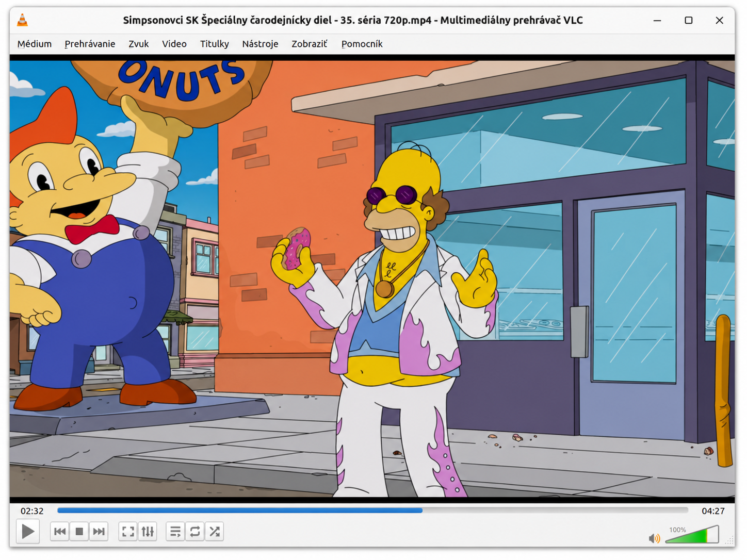747x560 pixels.
Task: Skip to next media item
Action: click(x=99, y=531)
